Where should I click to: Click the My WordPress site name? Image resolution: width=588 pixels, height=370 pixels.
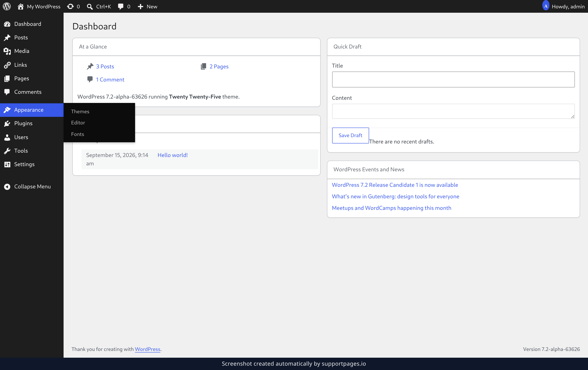[x=44, y=7]
